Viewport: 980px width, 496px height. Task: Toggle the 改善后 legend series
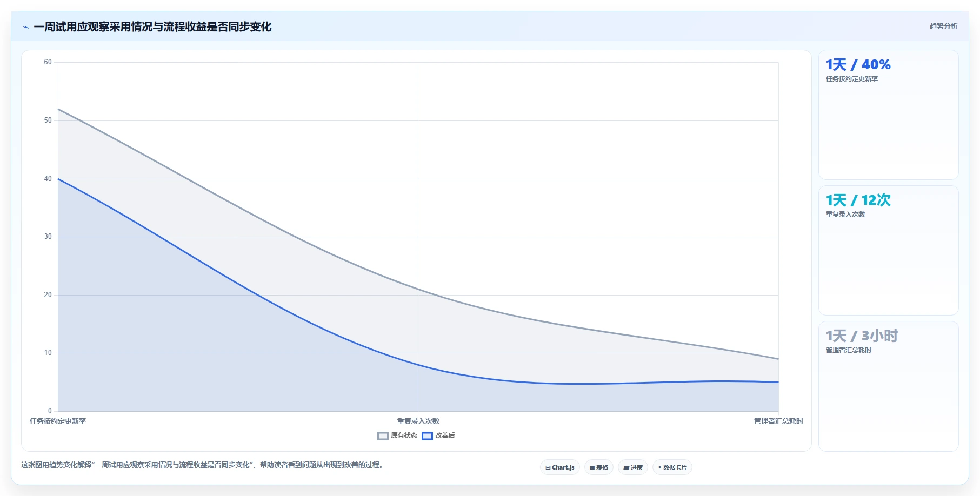click(438, 435)
